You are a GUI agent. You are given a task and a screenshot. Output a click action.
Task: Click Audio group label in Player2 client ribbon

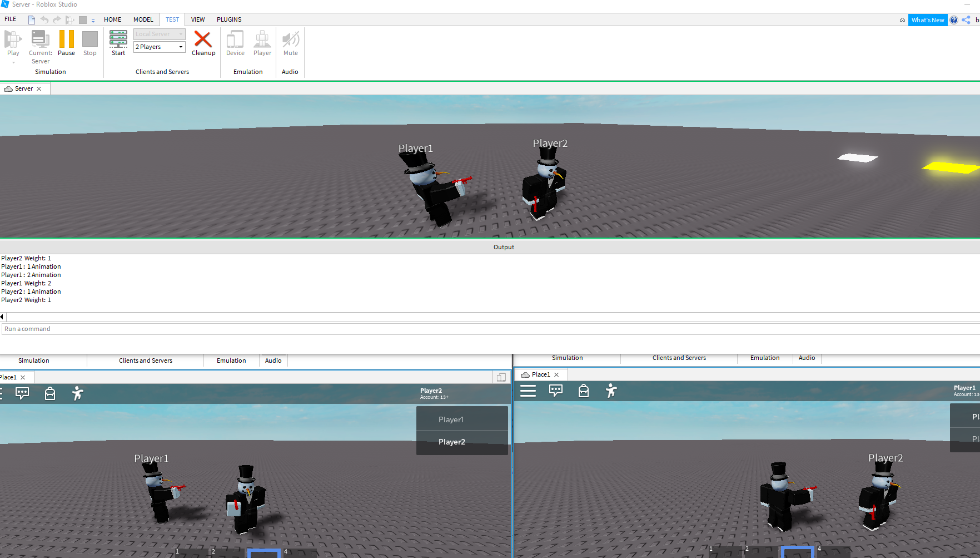[x=273, y=361]
